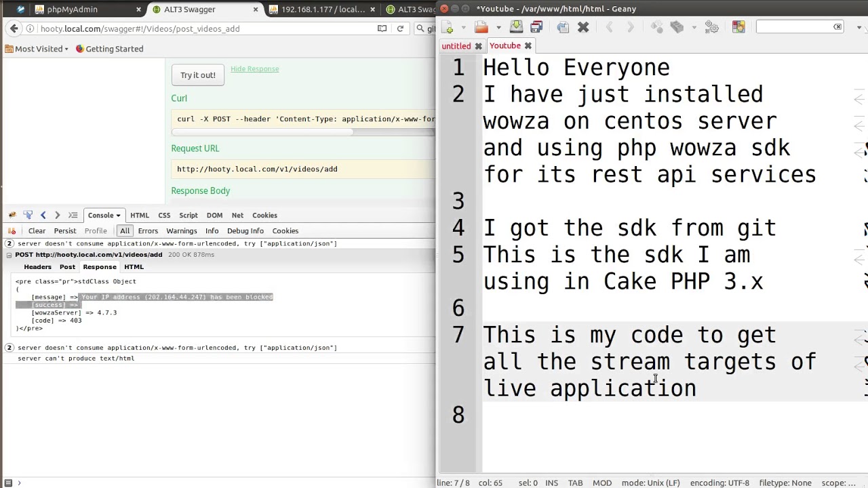
Task: Click the Firebug bug icon
Action: pyautogui.click(x=12, y=215)
